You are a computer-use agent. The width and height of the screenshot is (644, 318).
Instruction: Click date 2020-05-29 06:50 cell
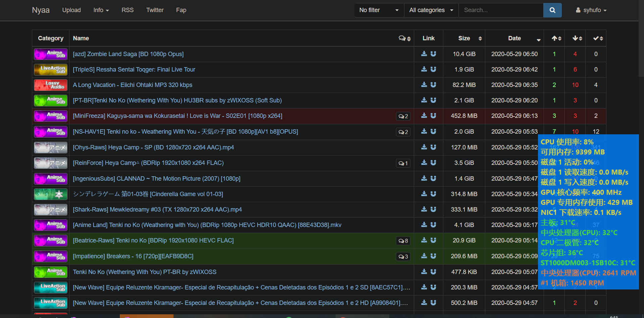pos(514,54)
